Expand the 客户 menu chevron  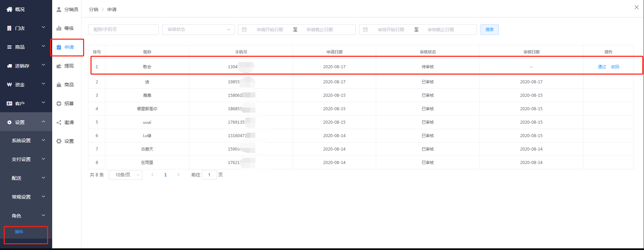click(43, 102)
